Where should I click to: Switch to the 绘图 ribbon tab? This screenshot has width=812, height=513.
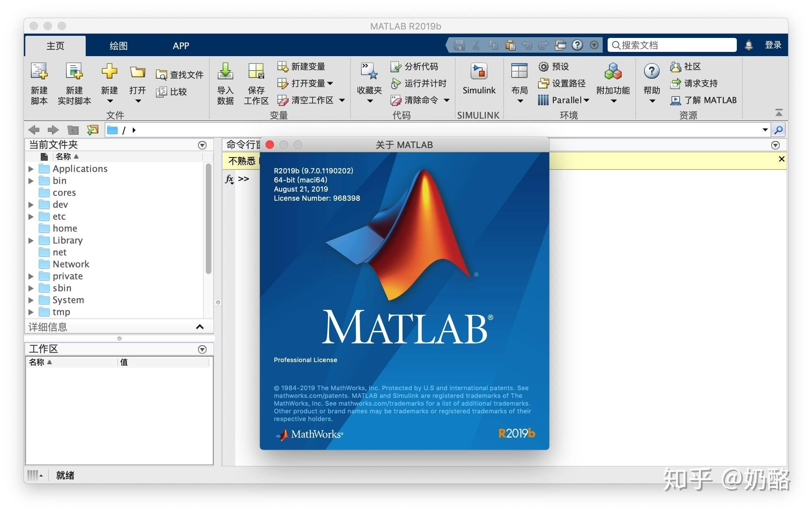pos(118,45)
